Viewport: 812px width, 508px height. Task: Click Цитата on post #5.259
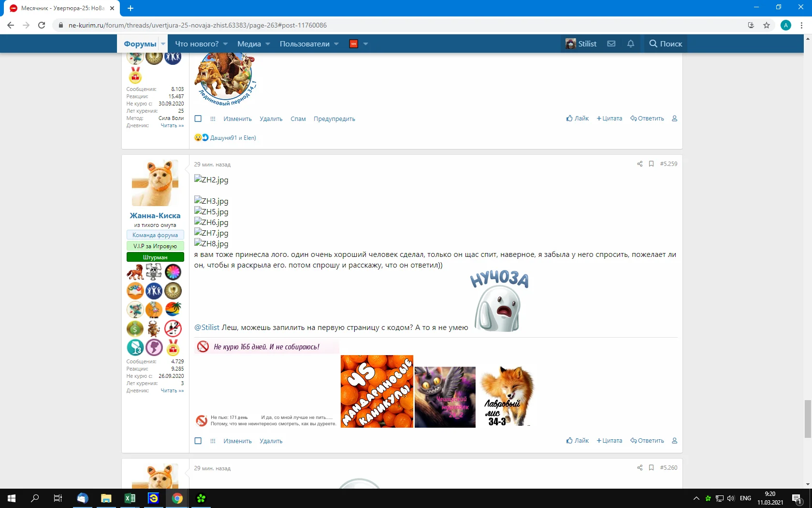pyautogui.click(x=609, y=441)
